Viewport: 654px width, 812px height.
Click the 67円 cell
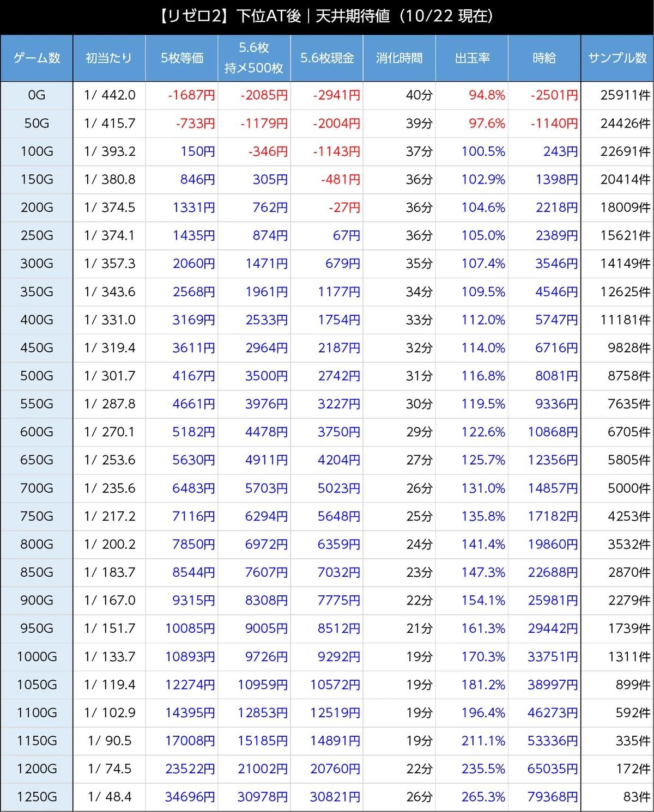(326, 236)
